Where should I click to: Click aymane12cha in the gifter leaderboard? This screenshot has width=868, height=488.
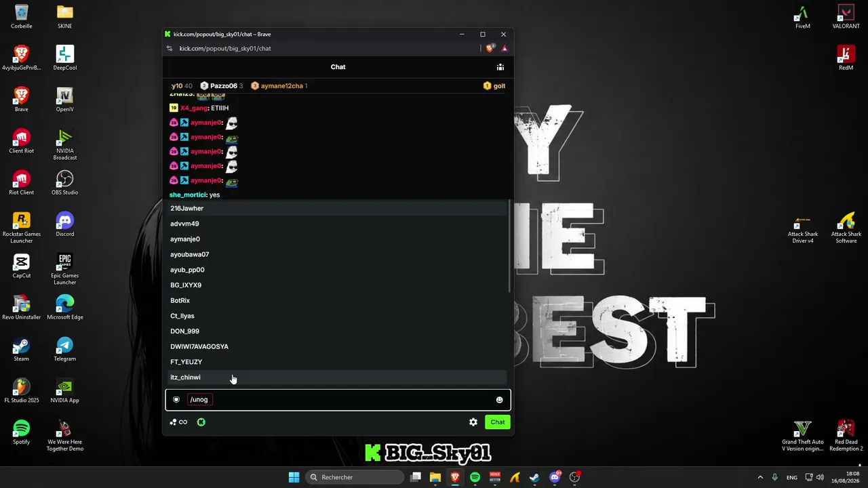click(282, 86)
